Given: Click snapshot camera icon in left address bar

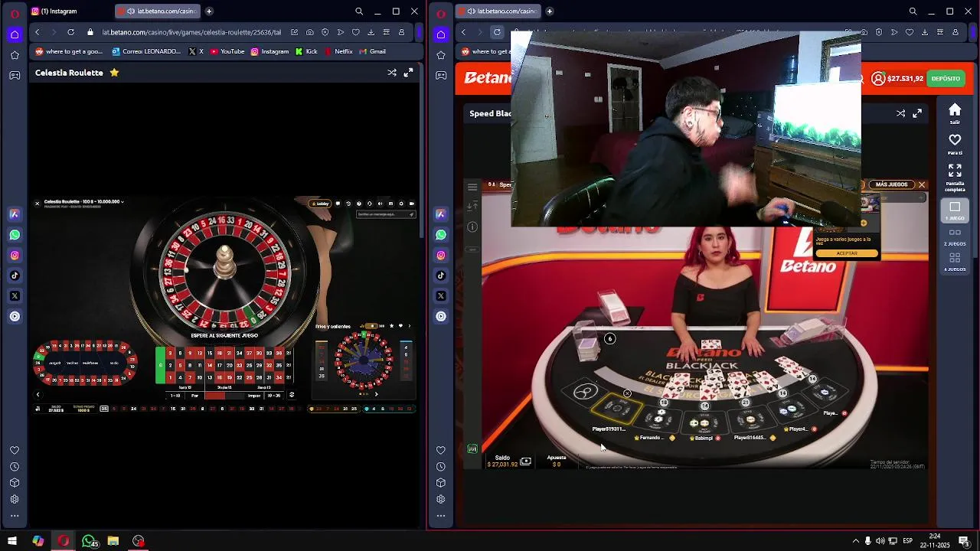Looking at the screenshot, I should 309,32.
